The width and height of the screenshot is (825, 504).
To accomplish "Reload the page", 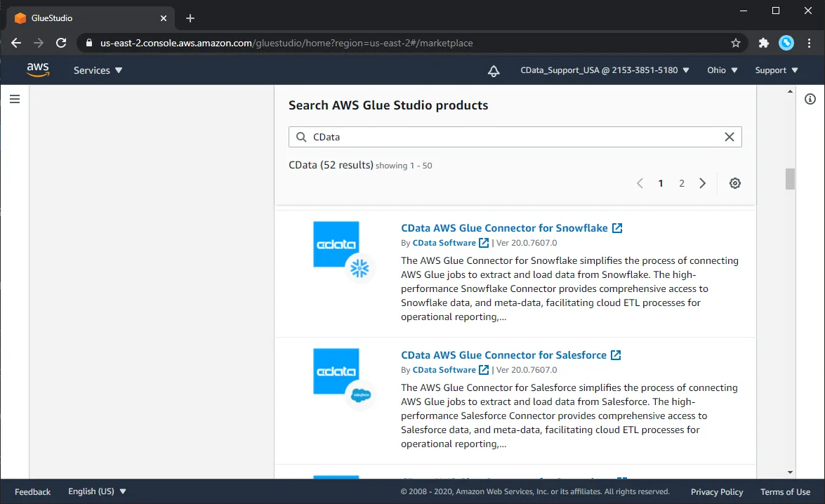I will (x=61, y=43).
